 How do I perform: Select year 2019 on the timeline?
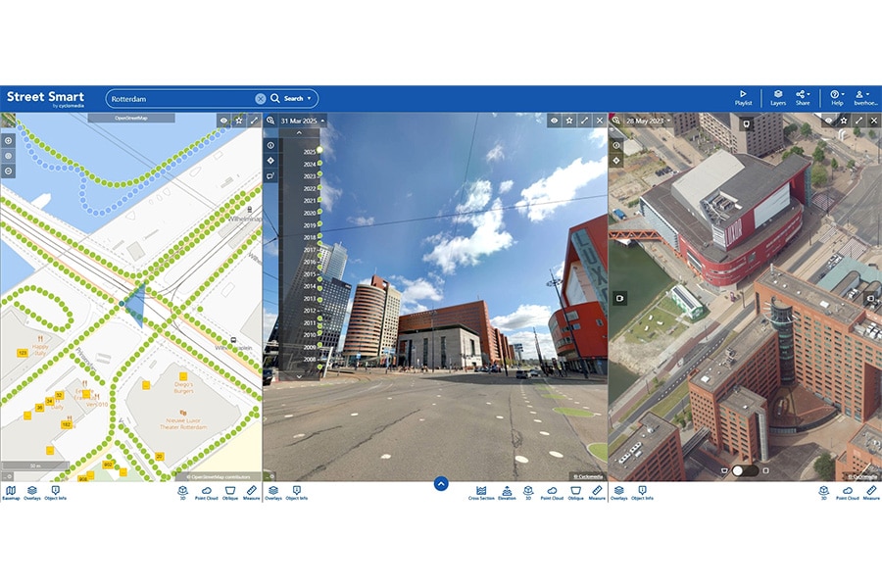(x=310, y=225)
